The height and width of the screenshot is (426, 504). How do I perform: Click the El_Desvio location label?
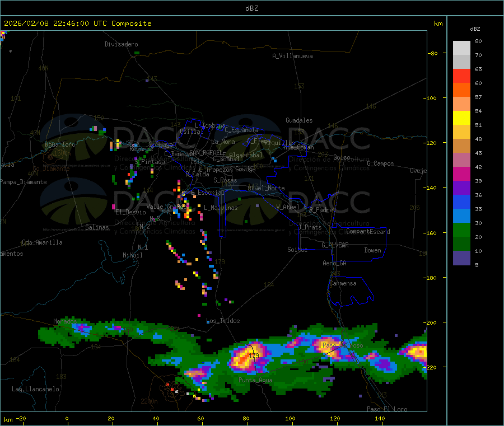click(130, 212)
